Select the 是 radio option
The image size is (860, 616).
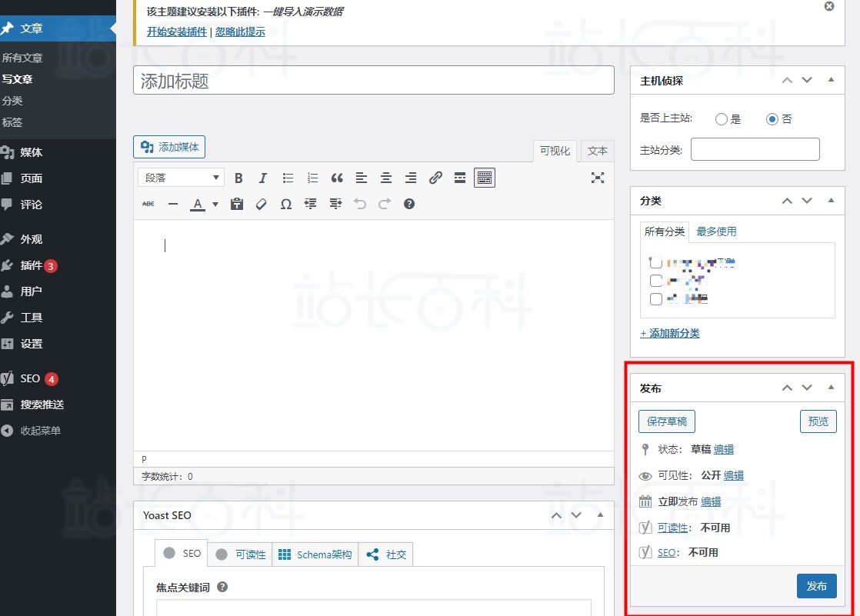click(722, 119)
